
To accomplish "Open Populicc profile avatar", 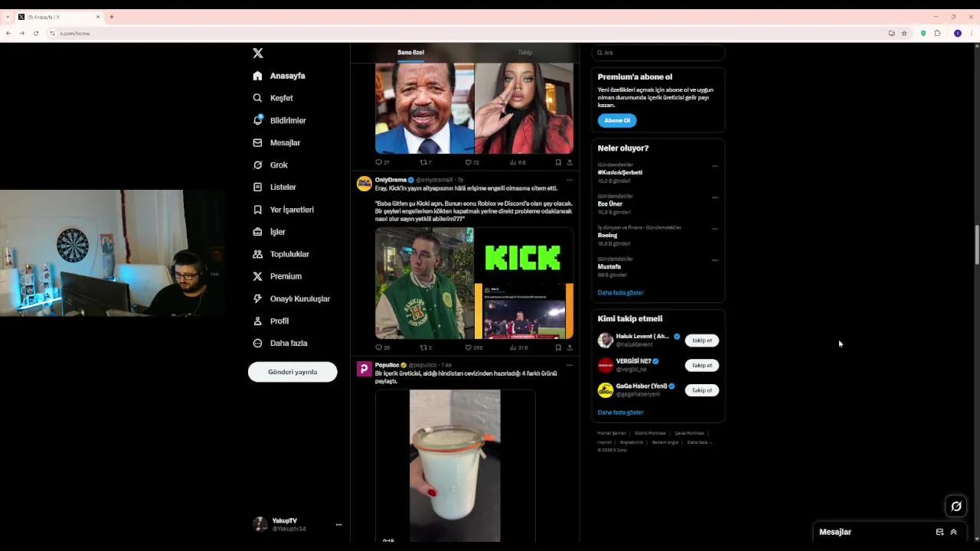I will click(x=364, y=369).
